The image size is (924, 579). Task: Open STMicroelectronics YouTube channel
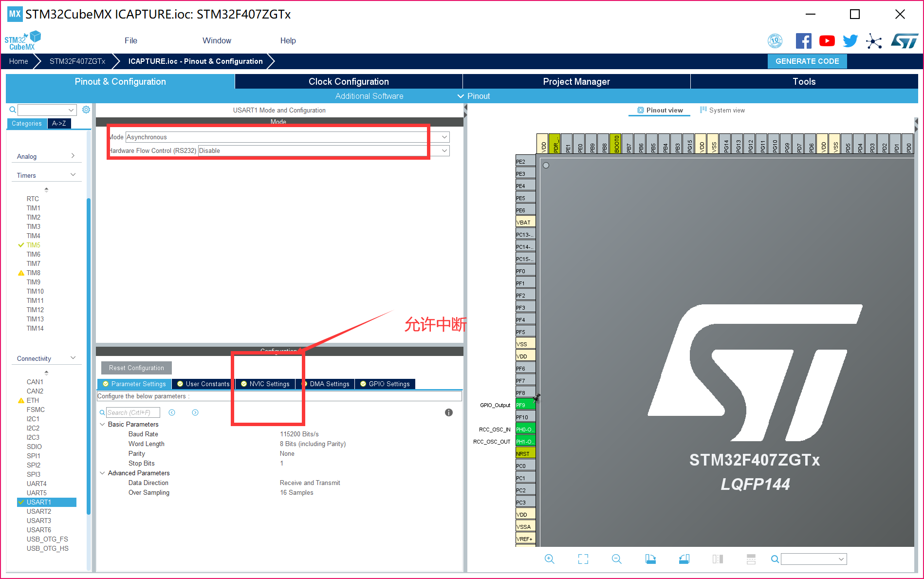pos(827,41)
